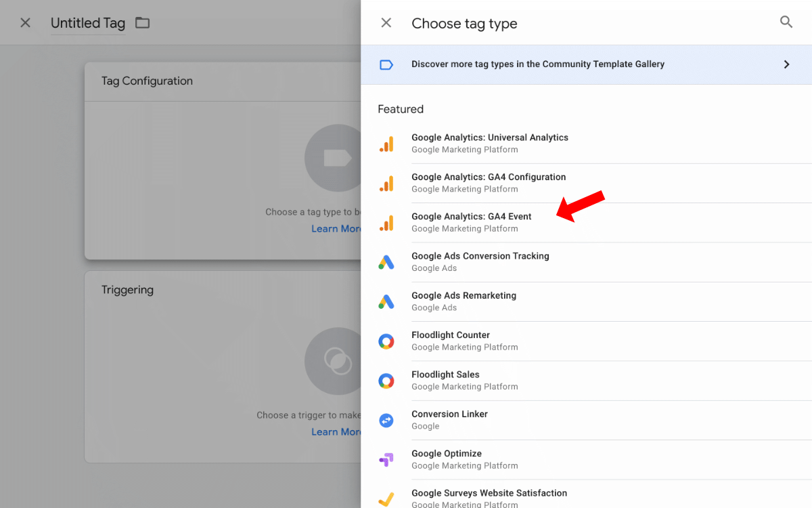Click the Google Optimize icon
The image size is (812, 508).
coord(386,460)
